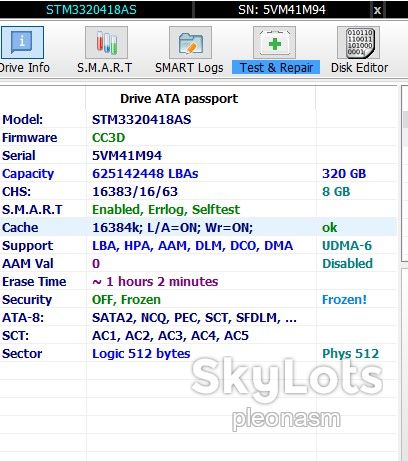Select the CHS value 16383/16/63
The image size is (408, 461).
(x=135, y=192)
